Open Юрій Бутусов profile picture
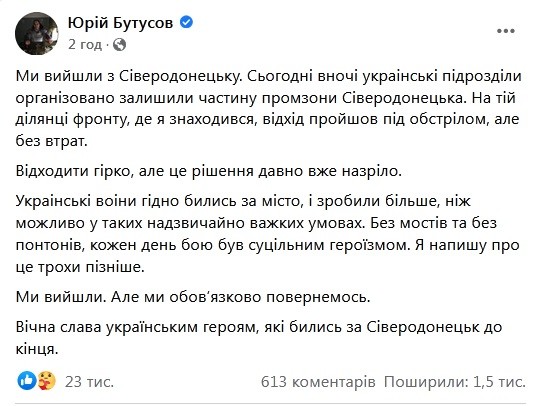This screenshot has width=537, height=406. tap(37, 33)
